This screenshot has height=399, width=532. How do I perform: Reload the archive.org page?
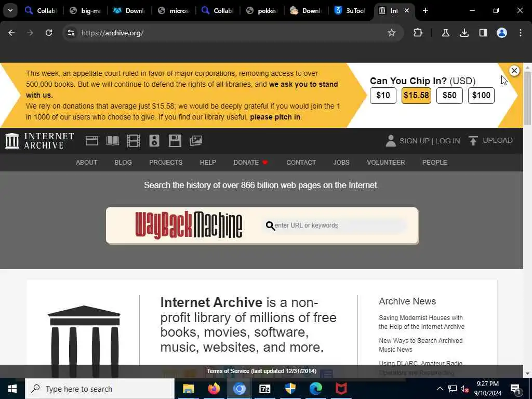point(49,33)
